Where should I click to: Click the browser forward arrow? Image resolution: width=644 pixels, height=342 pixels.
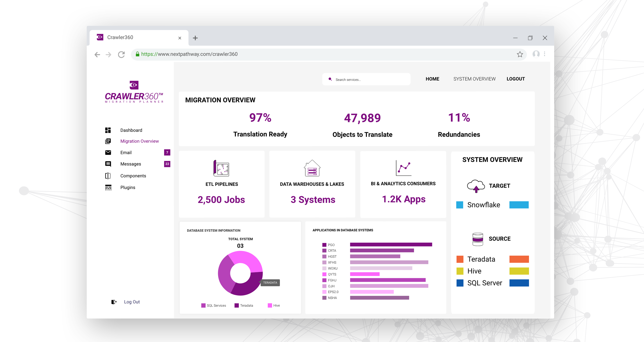108,54
